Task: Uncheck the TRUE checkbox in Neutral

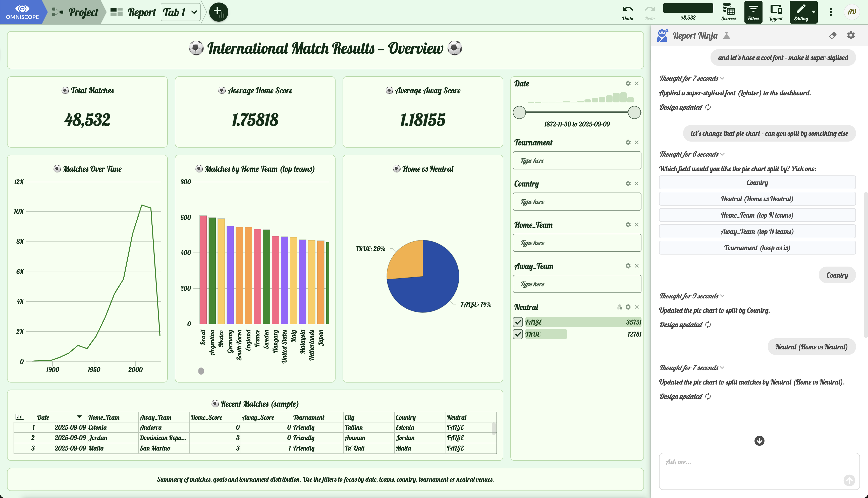Action: (518, 334)
